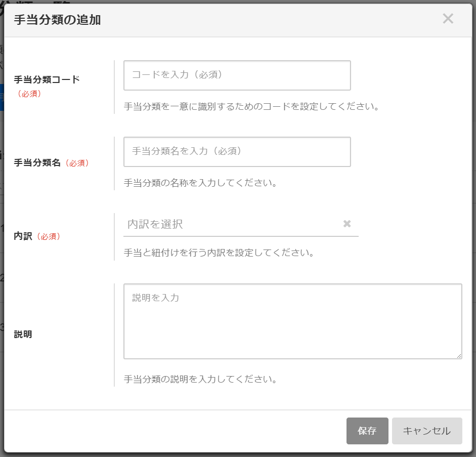The width and height of the screenshot is (476, 457).
Task: Click the hint 手当分類の説明を入力してください
Action: [200, 379]
